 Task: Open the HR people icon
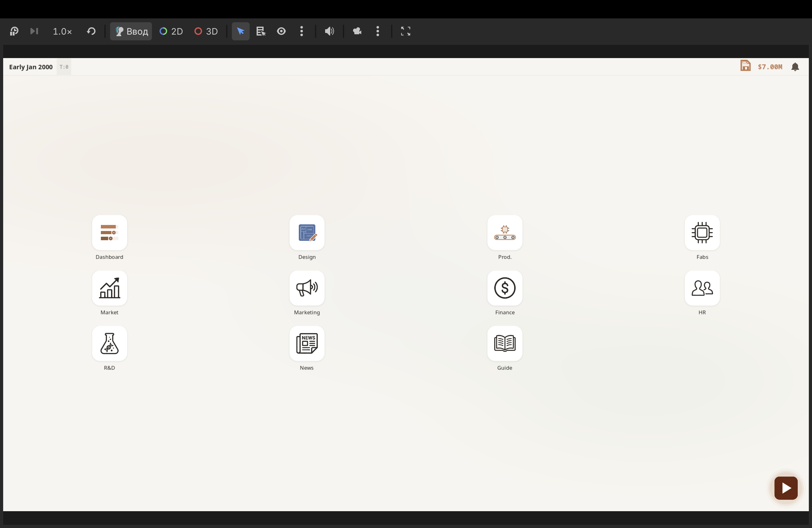click(702, 288)
